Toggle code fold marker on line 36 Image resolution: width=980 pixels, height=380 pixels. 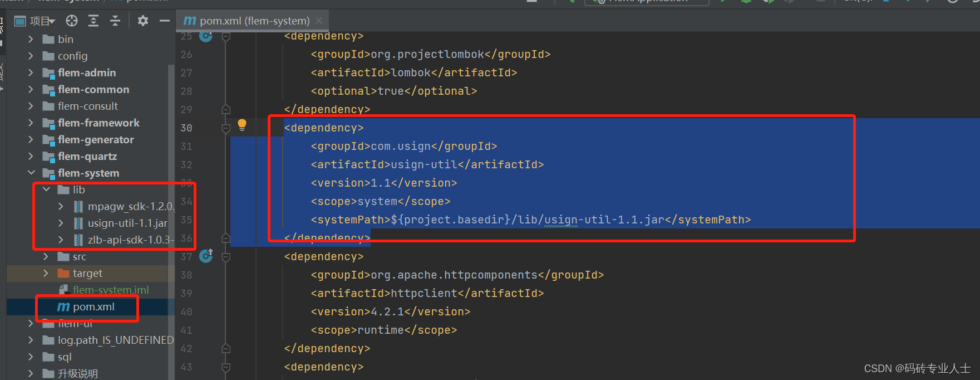pyautogui.click(x=226, y=238)
